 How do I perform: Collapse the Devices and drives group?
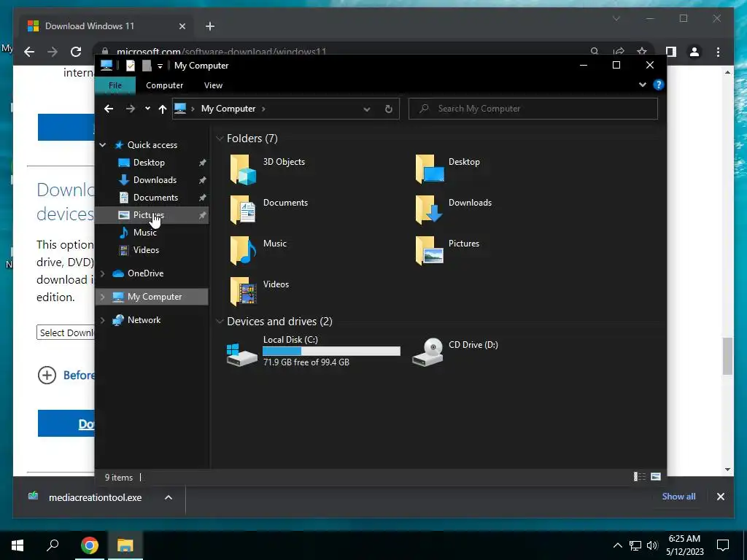[x=220, y=322]
